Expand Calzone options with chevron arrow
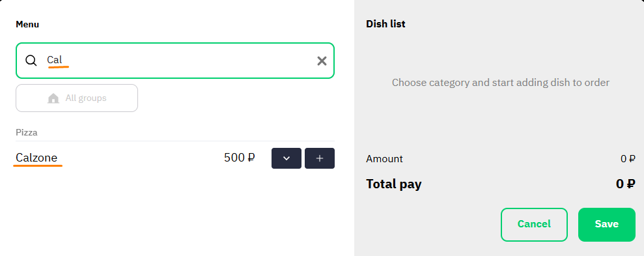This screenshot has height=256, width=644. pyautogui.click(x=287, y=158)
